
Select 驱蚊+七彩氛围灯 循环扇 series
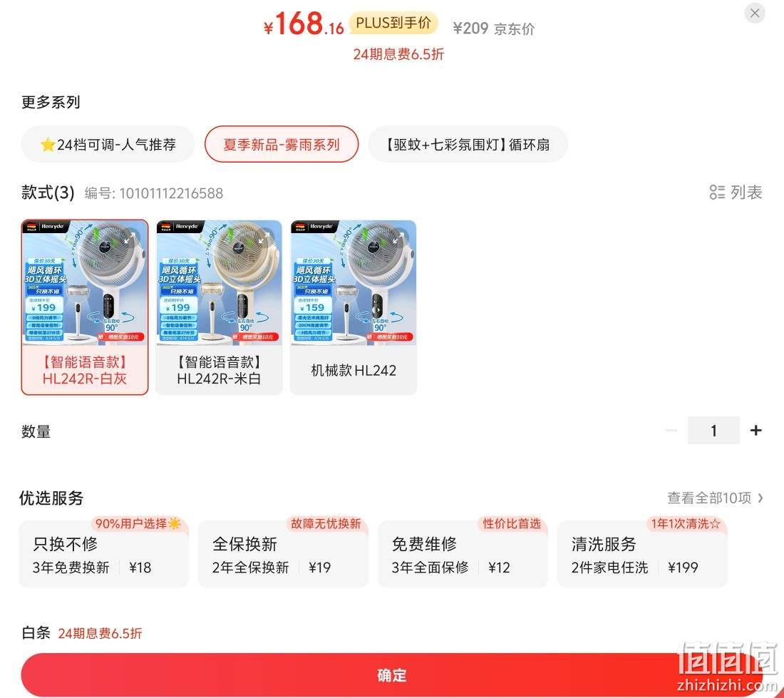point(468,145)
